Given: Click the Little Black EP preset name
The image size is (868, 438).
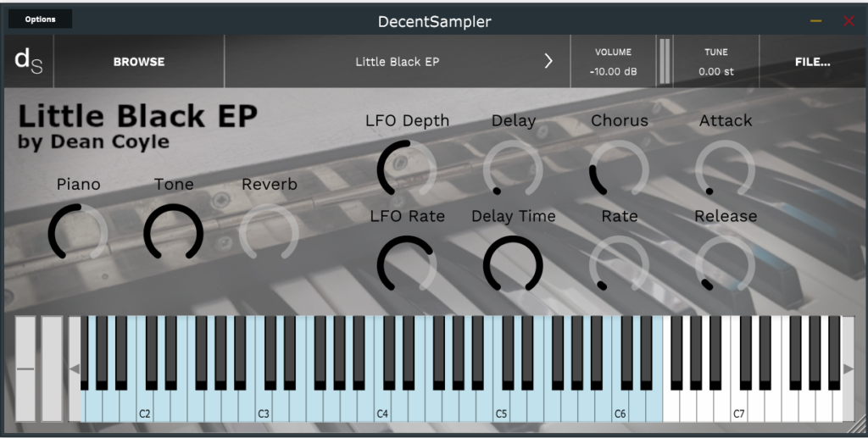Looking at the screenshot, I should 397,62.
